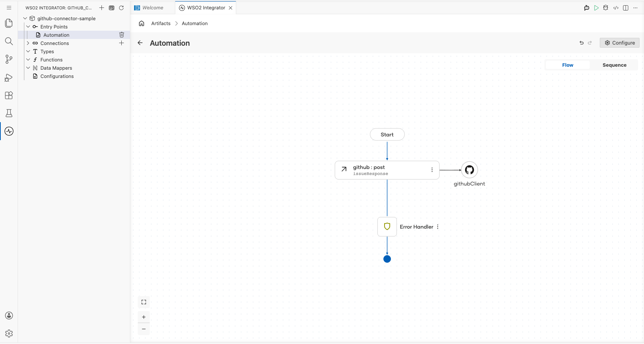The width and height of the screenshot is (644, 344).
Task: Collapse the Functions section
Action: [28, 60]
